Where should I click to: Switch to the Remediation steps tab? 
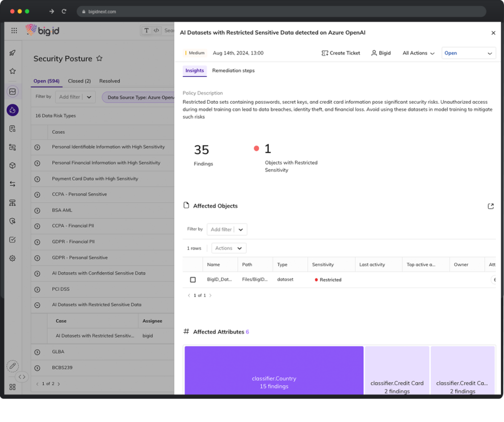coord(233,71)
